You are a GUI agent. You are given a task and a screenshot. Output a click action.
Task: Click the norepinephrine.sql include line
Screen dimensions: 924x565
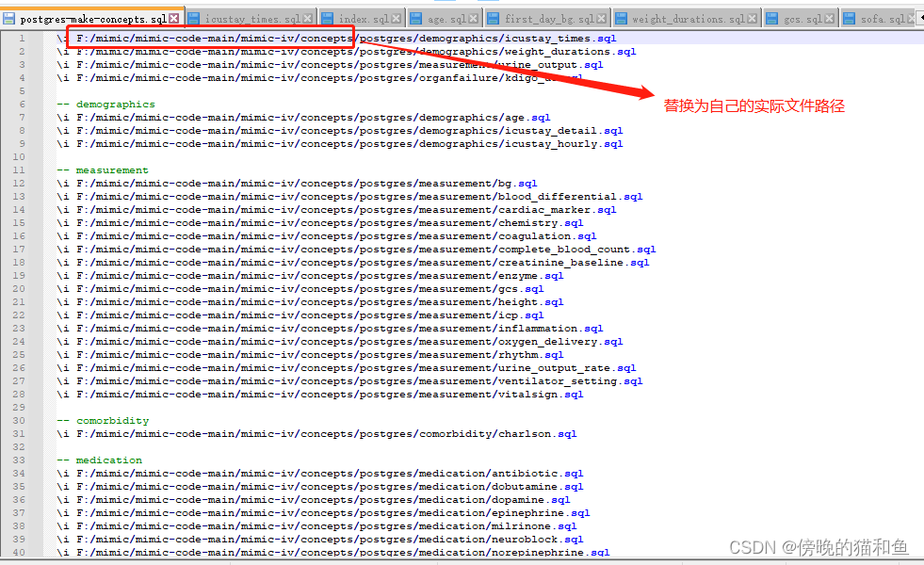tap(332, 553)
